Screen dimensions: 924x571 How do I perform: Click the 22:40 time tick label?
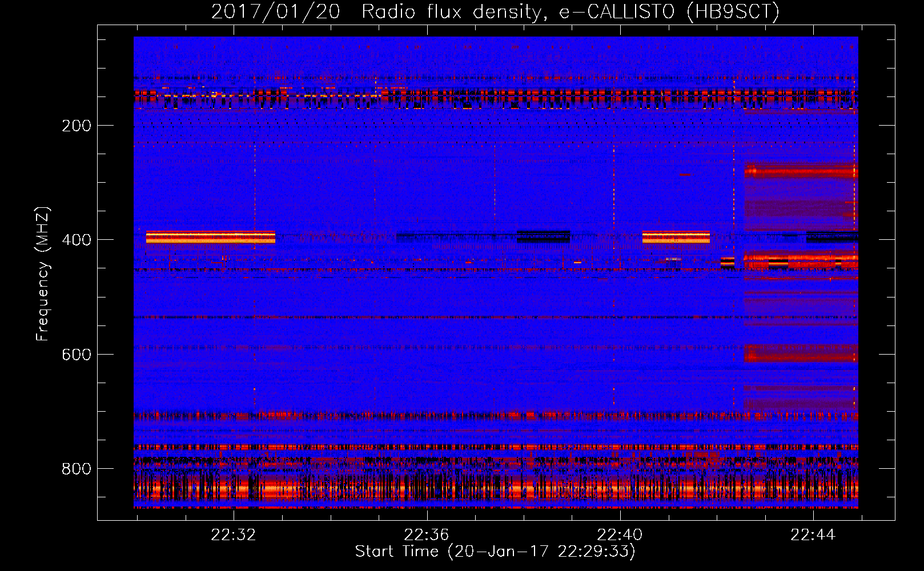[x=620, y=535]
